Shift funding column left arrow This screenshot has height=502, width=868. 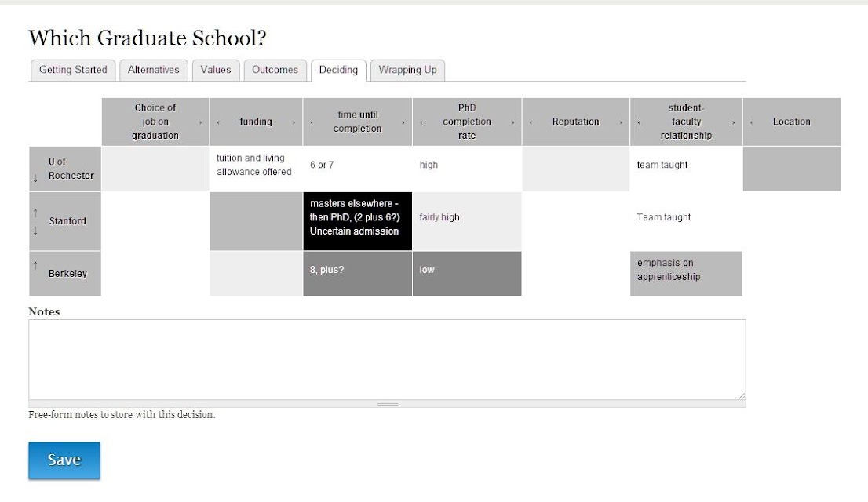click(218, 122)
